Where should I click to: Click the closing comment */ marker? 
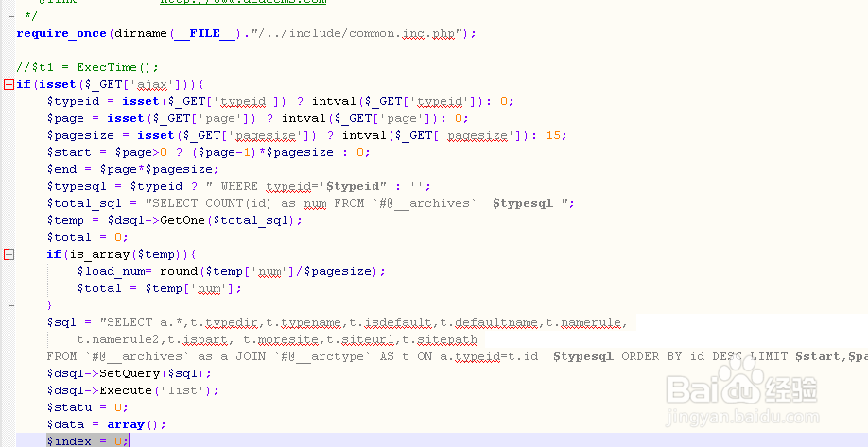point(31,17)
